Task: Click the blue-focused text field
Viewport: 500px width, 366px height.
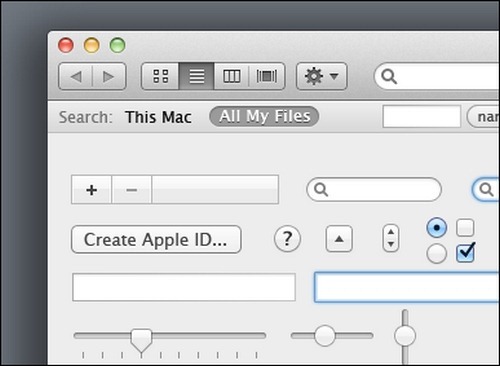Action: (x=407, y=287)
